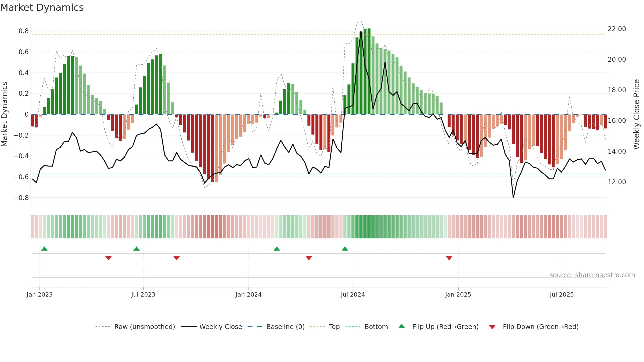
Task: Toggle Flip Down (Green→Red) legend entry
Action: (x=534, y=327)
